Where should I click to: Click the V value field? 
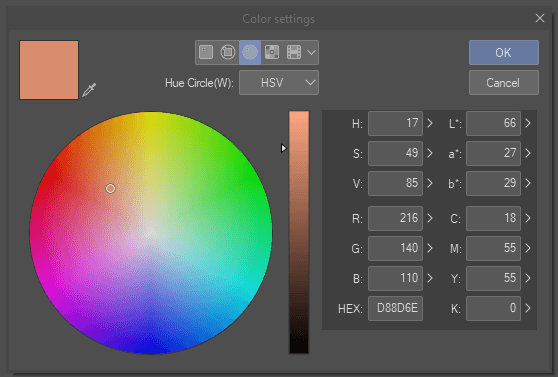[x=395, y=183]
